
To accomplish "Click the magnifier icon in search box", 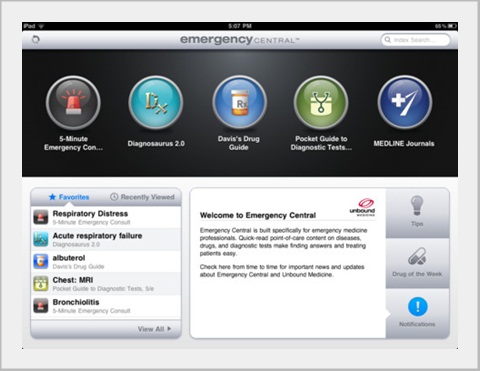I will pyautogui.click(x=388, y=40).
